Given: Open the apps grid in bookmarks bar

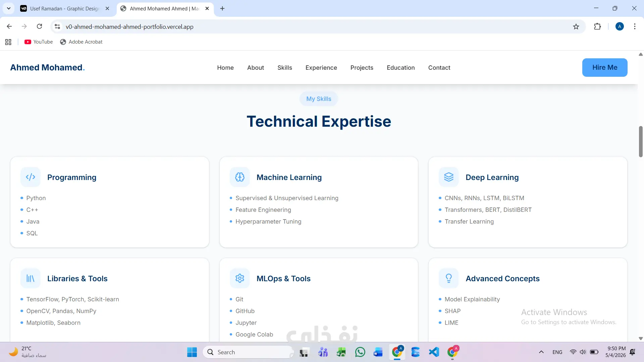Looking at the screenshot, I should pos(8,42).
